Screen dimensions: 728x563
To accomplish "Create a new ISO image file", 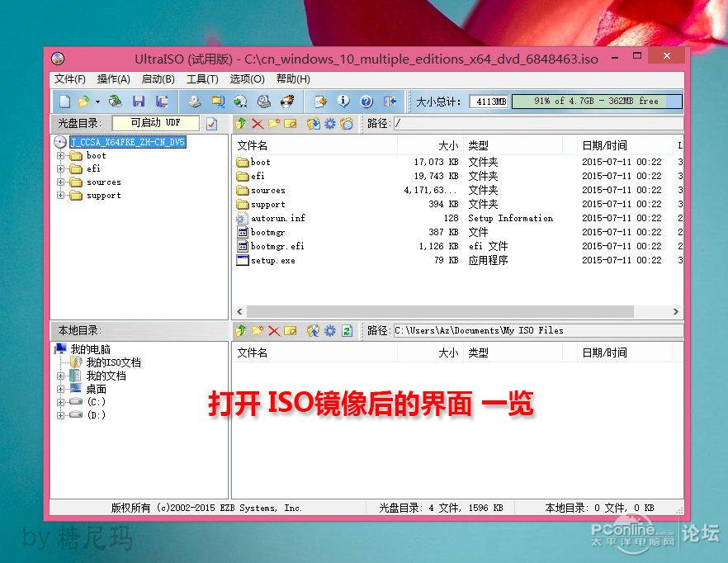I will 64,100.
